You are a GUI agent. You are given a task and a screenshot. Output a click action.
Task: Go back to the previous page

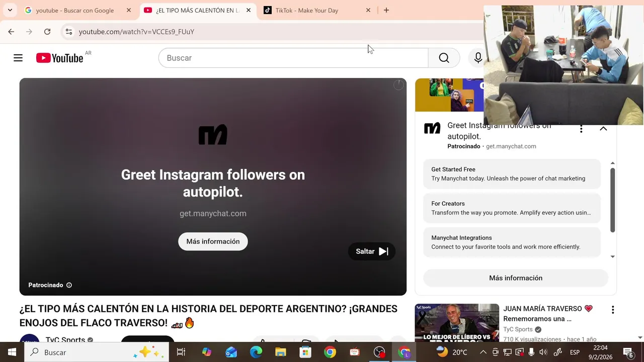(11, 32)
